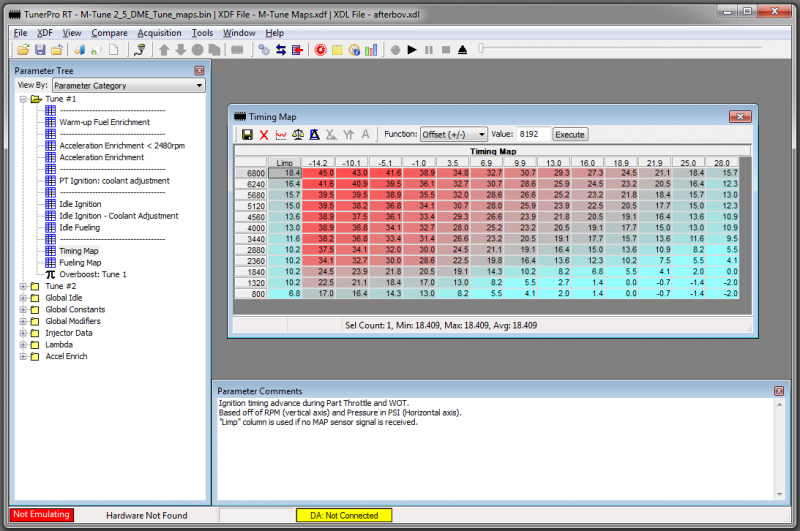
Task: Select Fueling Map in parameter tree
Action: pos(80,262)
